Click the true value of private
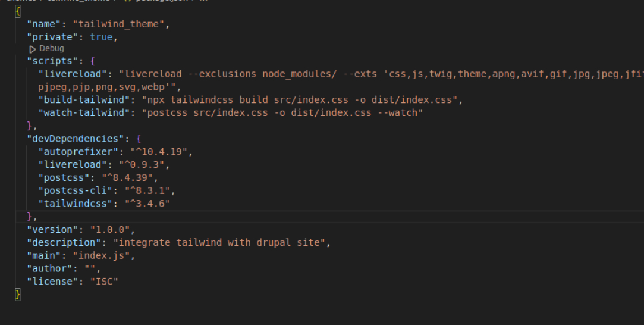The height and width of the screenshot is (325, 644). tap(101, 37)
